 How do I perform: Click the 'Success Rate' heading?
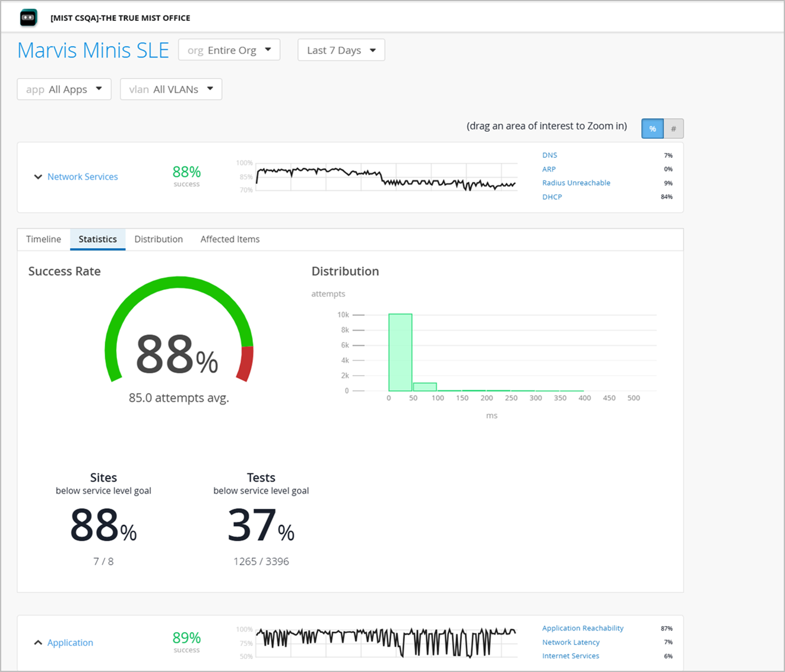click(x=64, y=271)
